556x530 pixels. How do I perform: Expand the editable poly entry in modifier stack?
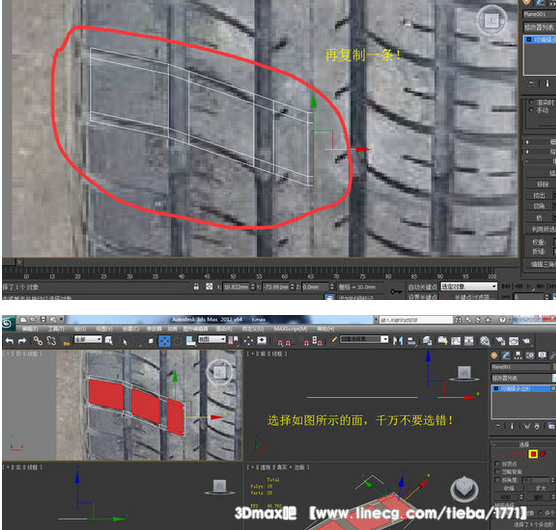[x=496, y=389]
